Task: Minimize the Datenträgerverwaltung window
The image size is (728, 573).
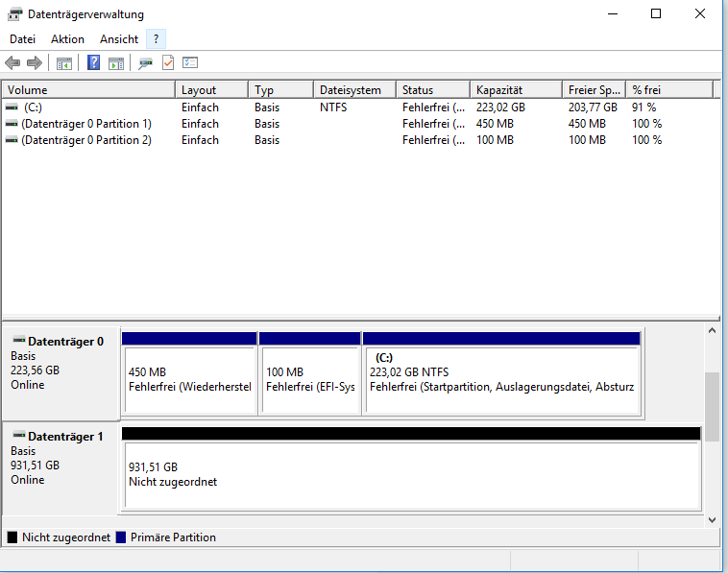Action: (x=613, y=14)
